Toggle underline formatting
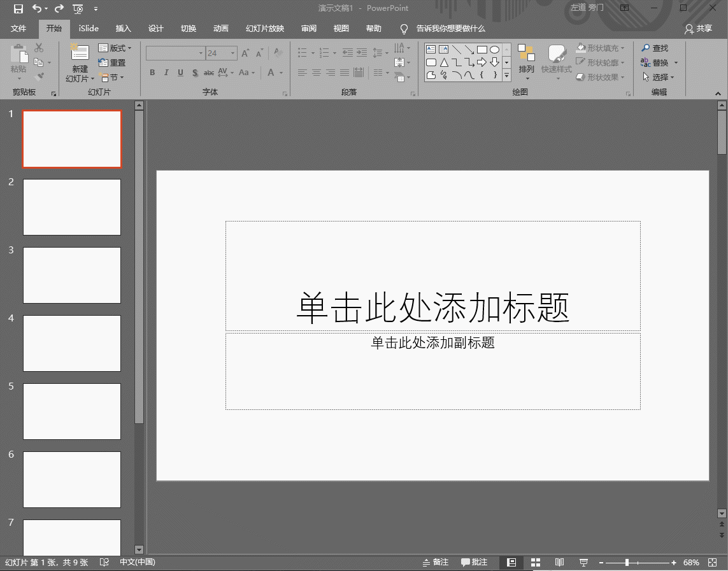 pos(180,73)
